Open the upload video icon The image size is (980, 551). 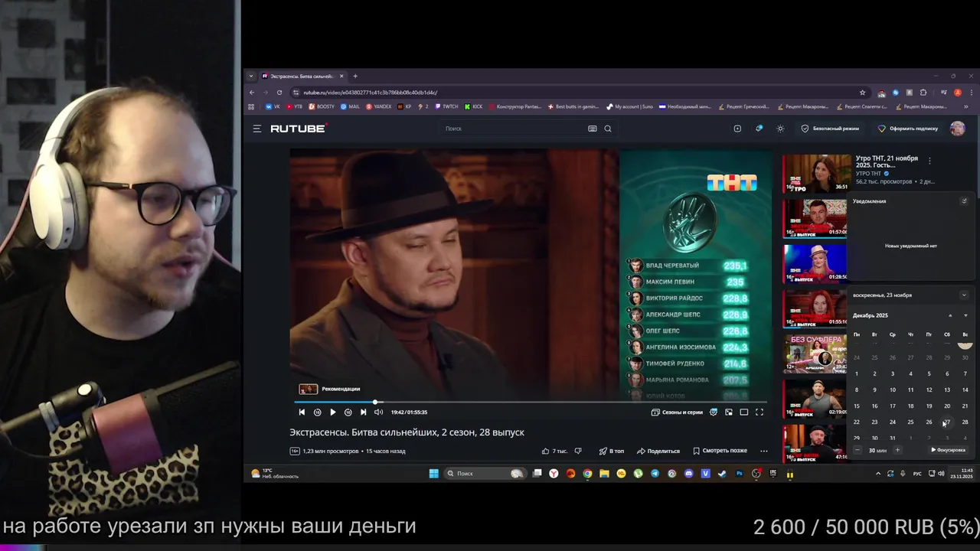tap(737, 129)
